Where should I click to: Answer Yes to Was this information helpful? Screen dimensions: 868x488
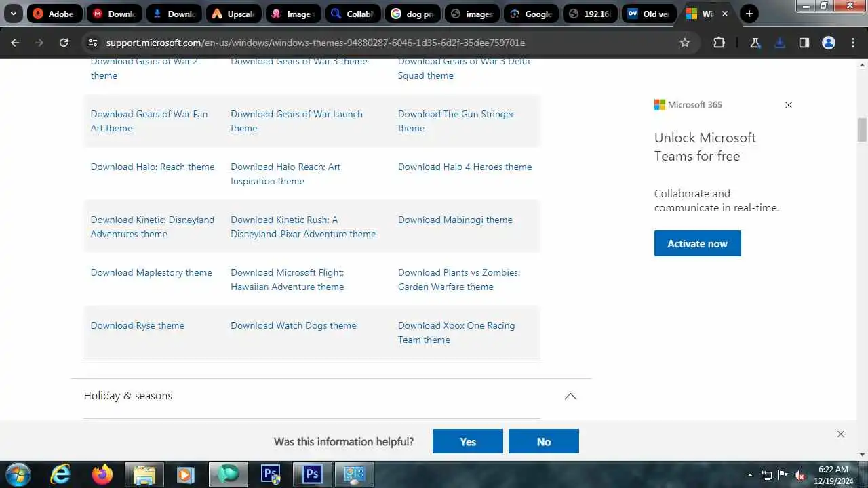pos(468,441)
